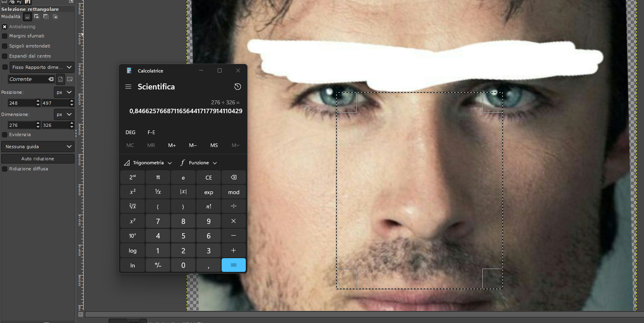
Task: Clear the Corrente aspect ratio field
Action: 51,79
